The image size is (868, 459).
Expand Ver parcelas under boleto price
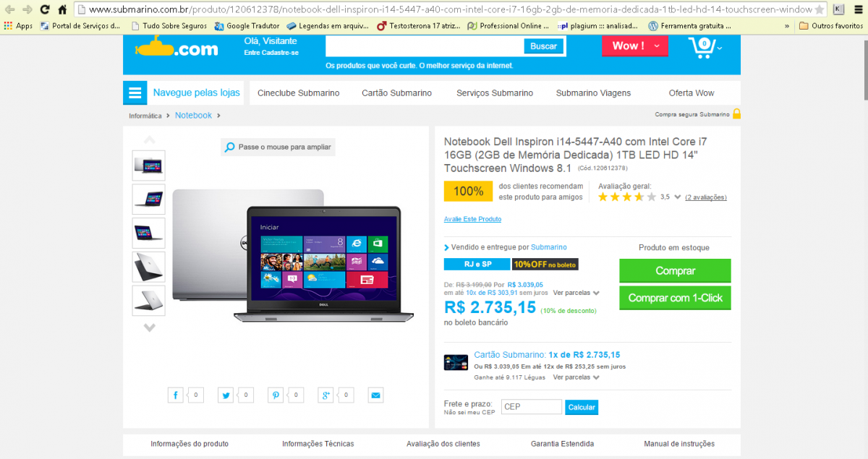point(576,293)
